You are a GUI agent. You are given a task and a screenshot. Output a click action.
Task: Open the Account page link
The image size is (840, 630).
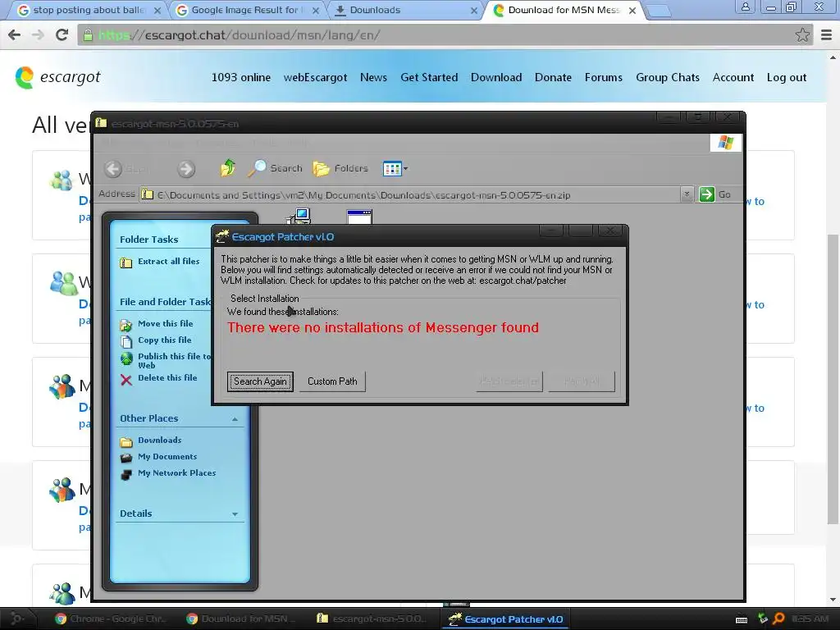pos(733,78)
